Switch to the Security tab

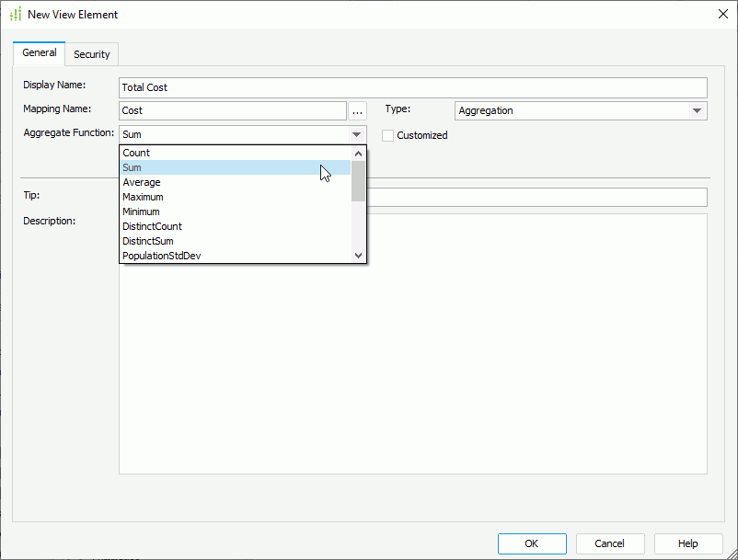(x=91, y=53)
